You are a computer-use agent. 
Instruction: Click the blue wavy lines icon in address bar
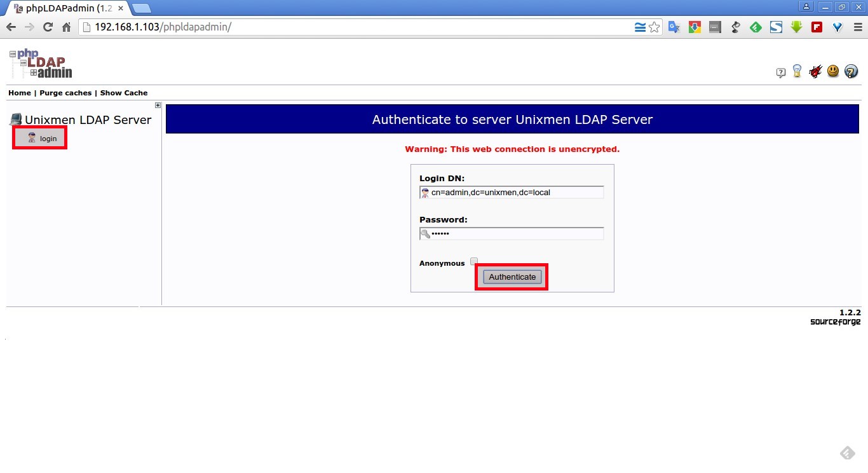pyautogui.click(x=640, y=27)
